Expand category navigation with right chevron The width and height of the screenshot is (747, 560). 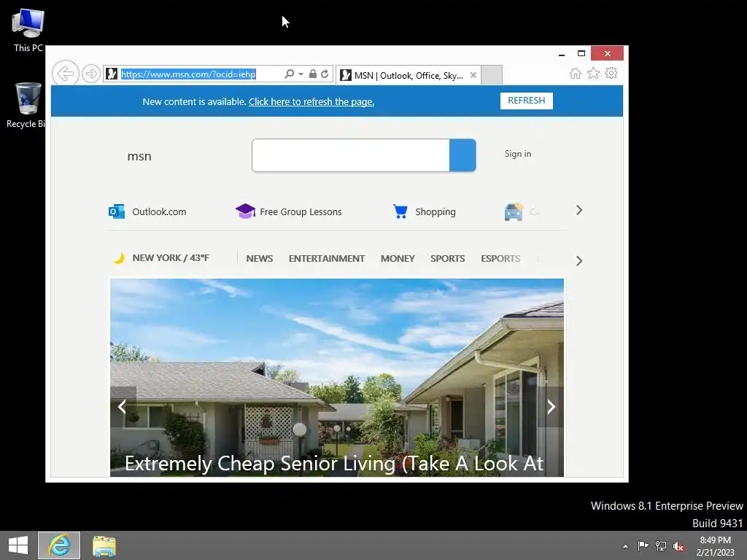[x=578, y=261]
